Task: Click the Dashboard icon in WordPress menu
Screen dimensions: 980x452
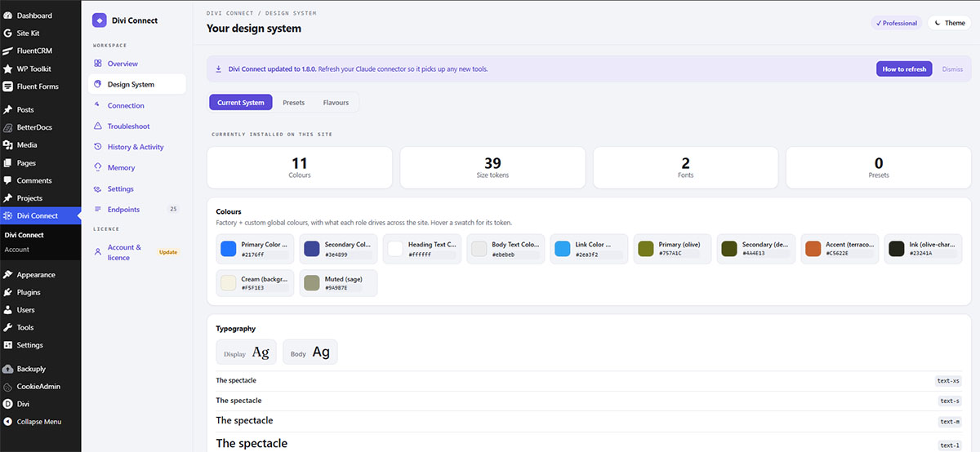Action: pyautogui.click(x=8, y=16)
